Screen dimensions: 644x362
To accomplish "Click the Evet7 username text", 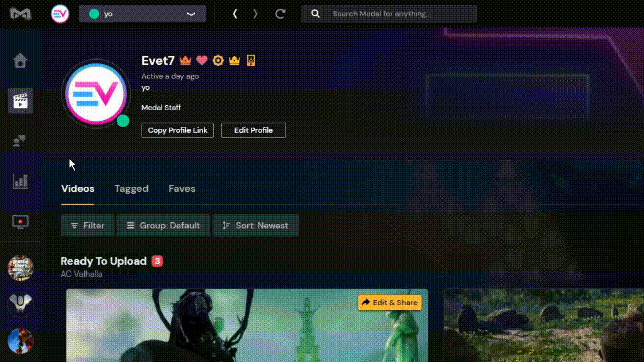I will tap(158, 61).
